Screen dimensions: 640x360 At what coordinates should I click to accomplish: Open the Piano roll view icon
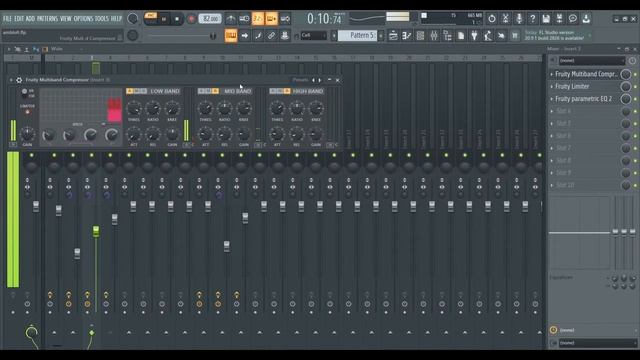[x=407, y=36]
